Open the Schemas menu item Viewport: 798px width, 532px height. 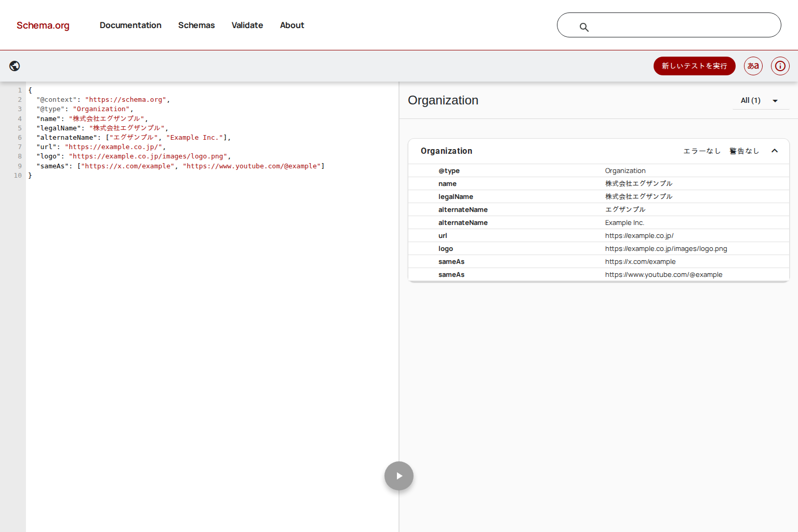(196, 25)
